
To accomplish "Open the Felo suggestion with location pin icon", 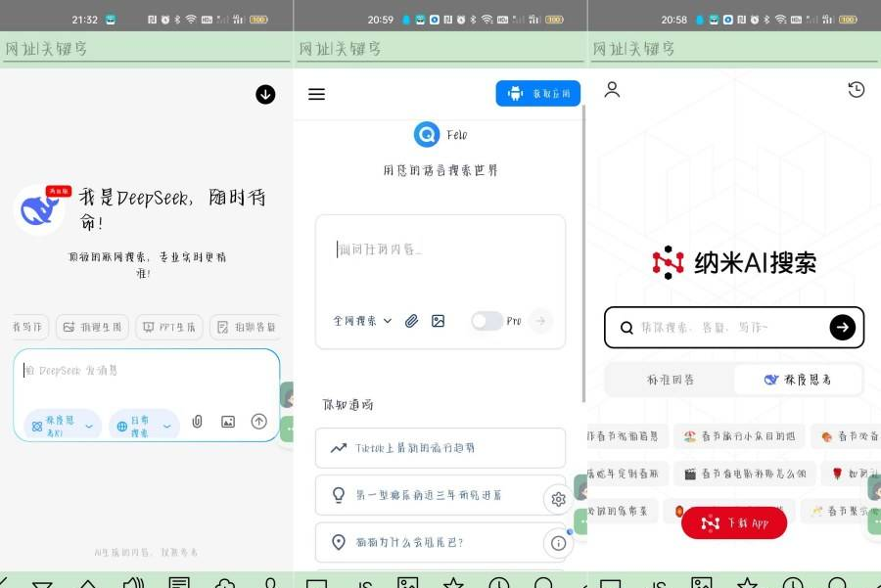I will coord(440,542).
